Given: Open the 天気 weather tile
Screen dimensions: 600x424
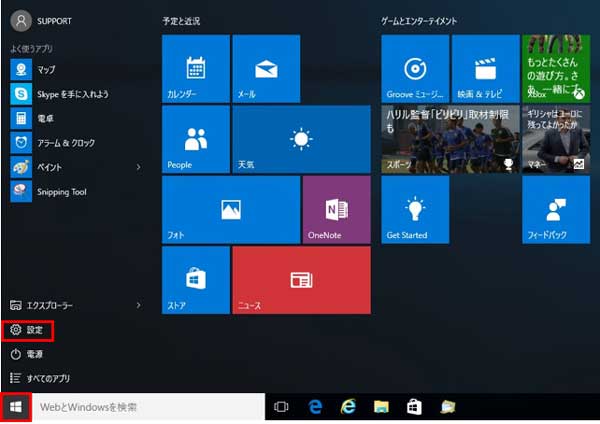Looking at the screenshot, I should 302,139.
